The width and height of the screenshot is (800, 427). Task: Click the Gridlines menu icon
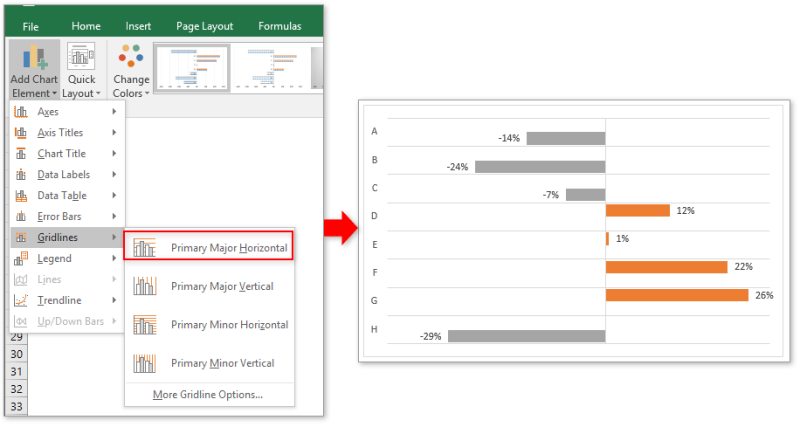tap(21, 237)
